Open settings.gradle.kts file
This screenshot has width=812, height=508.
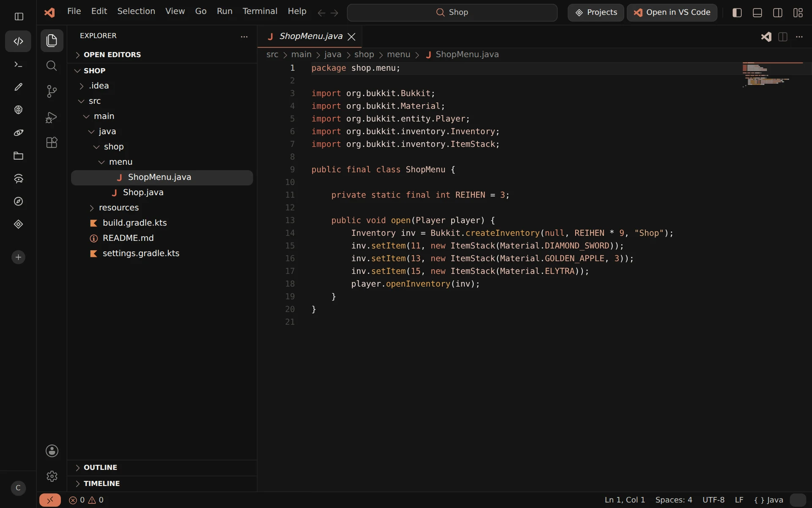(x=162, y=254)
